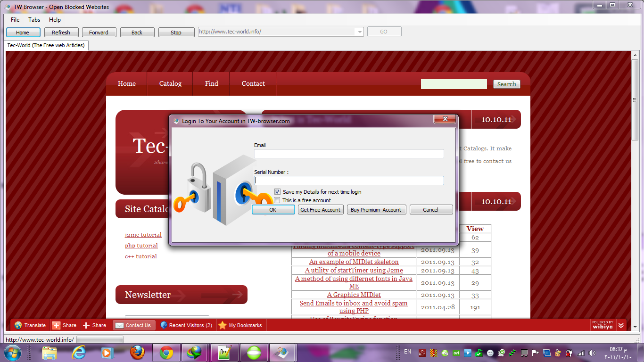The height and width of the screenshot is (362, 644).
Task: Open A Graphics MIDlet link
Action: [x=354, y=295]
